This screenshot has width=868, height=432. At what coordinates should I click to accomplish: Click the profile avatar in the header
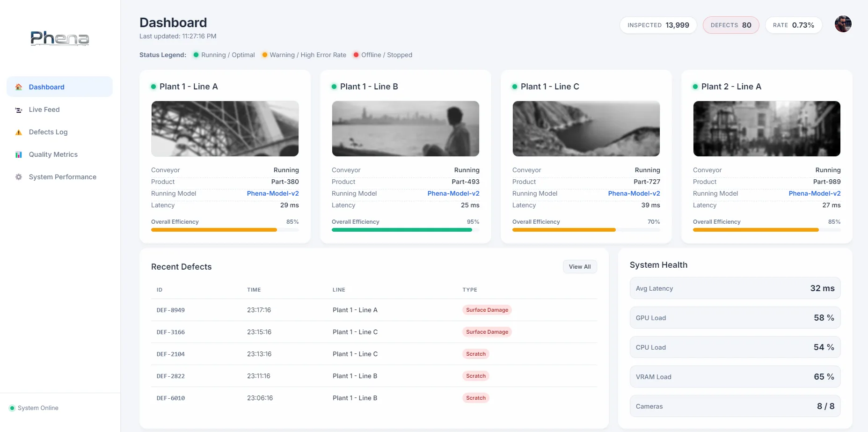tap(843, 24)
